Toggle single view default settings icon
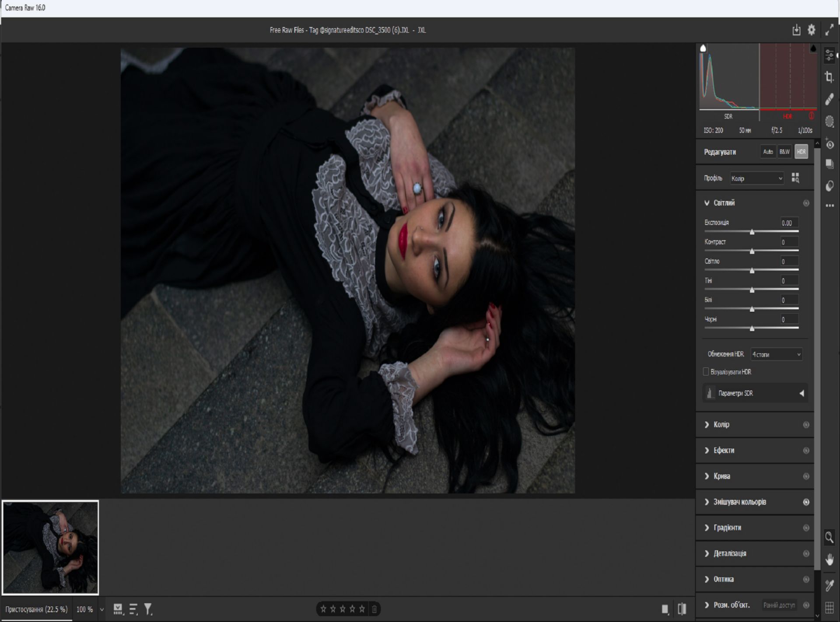 coord(665,609)
